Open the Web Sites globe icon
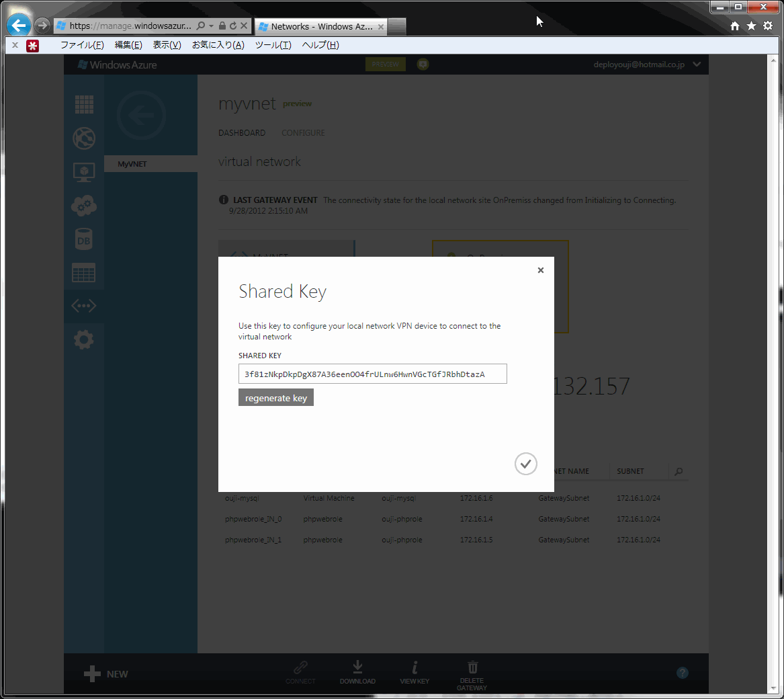This screenshot has width=784, height=699. [83, 138]
